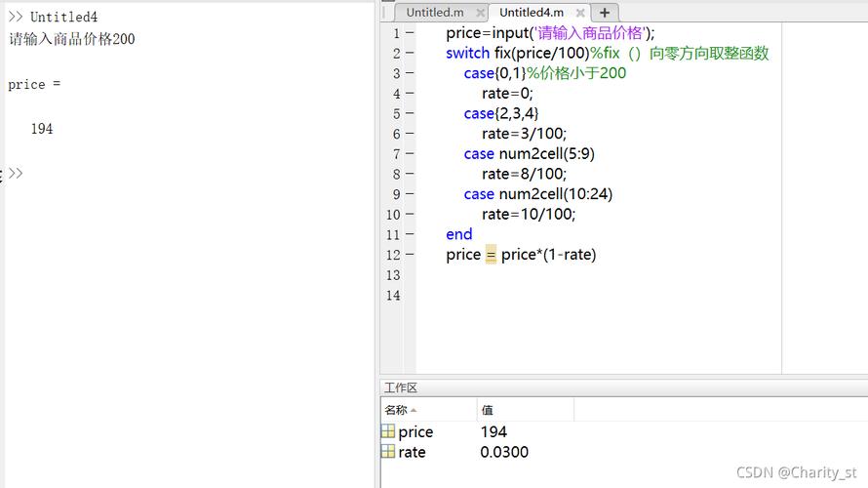The height and width of the screenshot is (488, 868).
Task: Click the 工作区 panel title
Action: [x=400, y=387]
